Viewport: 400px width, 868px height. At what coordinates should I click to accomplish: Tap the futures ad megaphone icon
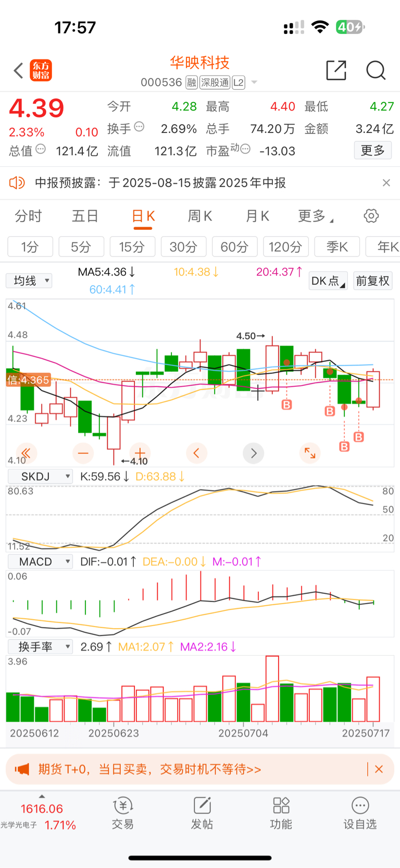(x=22, y=769)
